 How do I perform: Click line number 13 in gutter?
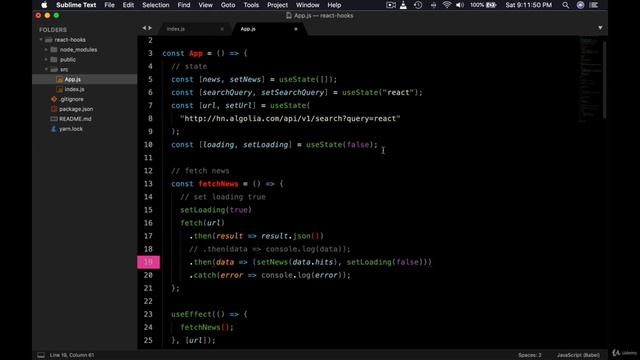point(148,184)
